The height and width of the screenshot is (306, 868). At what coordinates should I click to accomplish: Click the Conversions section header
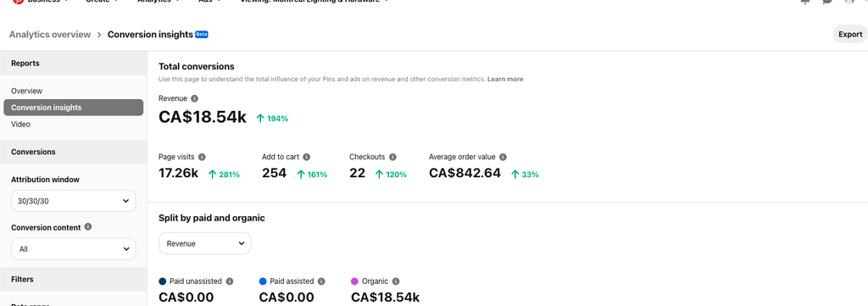pos(74,152)
